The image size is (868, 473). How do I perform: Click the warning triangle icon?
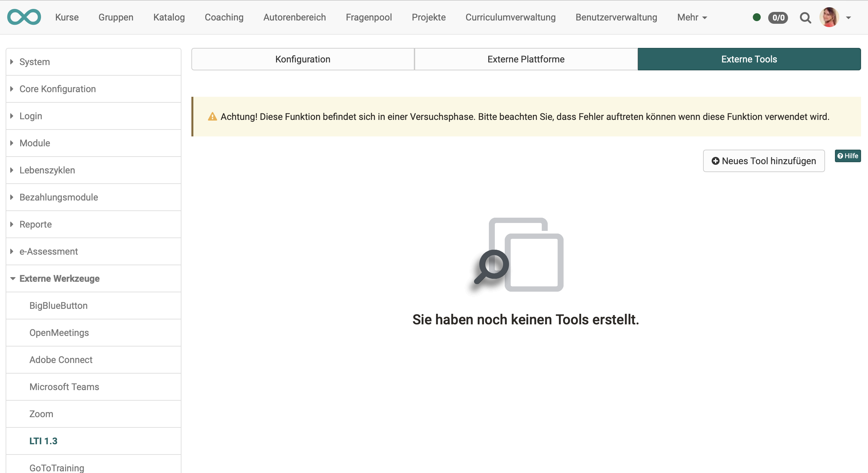coord(212,117)
